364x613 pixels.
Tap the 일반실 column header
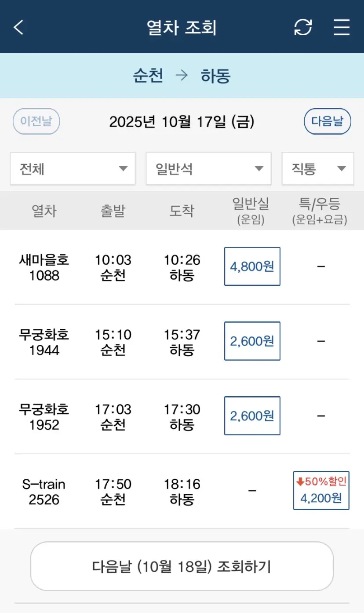[x=251, y=211]
